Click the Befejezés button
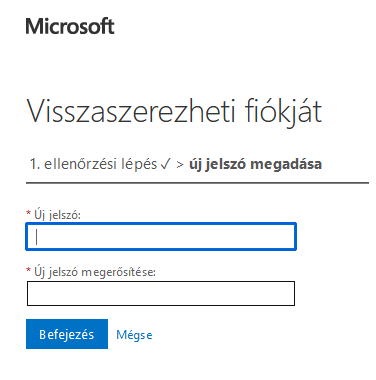This screenshot has height=380, width=376. tap(67, 334)
